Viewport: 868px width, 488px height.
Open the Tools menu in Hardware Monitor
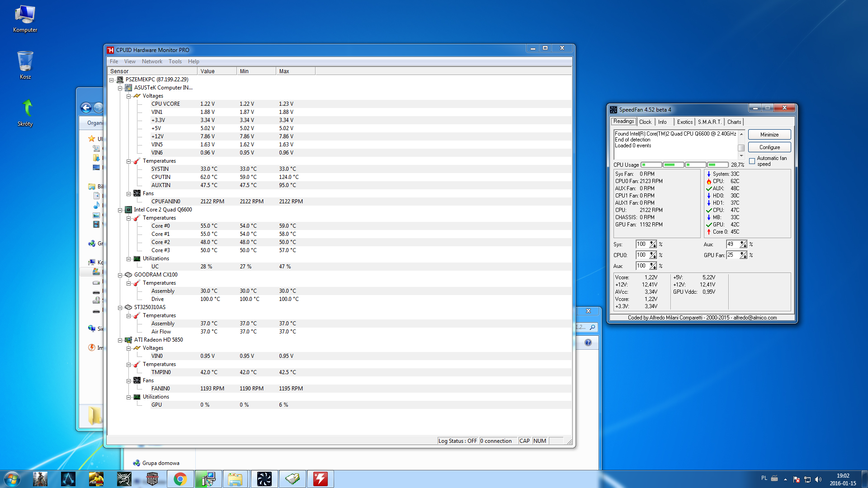click(x=175, y=61)
